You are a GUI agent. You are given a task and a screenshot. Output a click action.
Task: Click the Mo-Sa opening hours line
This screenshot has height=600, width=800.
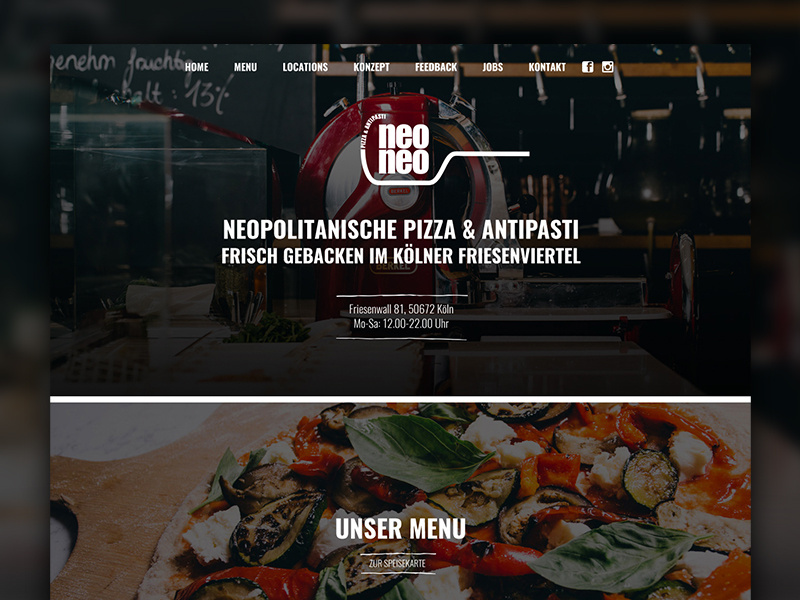[x=401, y=323]
